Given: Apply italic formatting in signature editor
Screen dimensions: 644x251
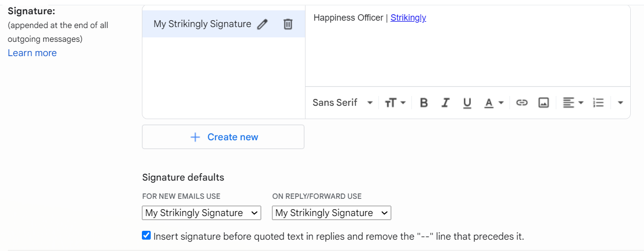Looking at the screenshot, I should 445,103.
